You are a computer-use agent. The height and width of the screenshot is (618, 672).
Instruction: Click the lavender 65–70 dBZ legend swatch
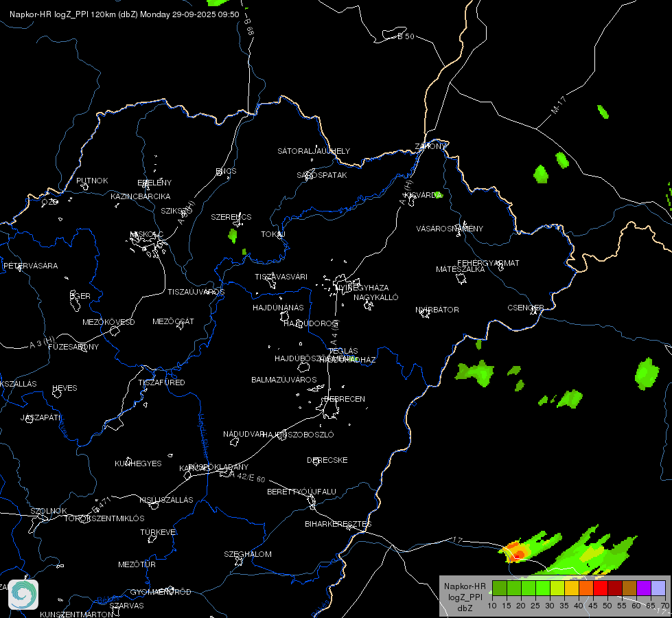[658, 588]
